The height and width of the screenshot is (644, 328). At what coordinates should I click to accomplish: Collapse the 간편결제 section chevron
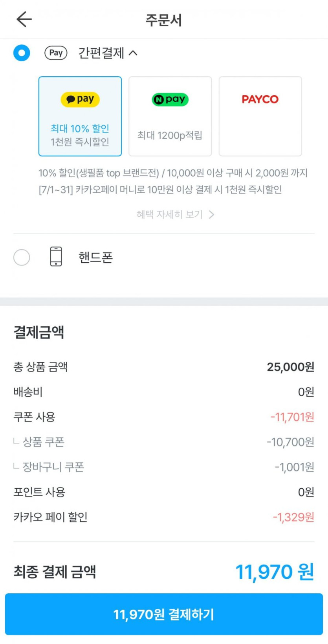point(133,53)
